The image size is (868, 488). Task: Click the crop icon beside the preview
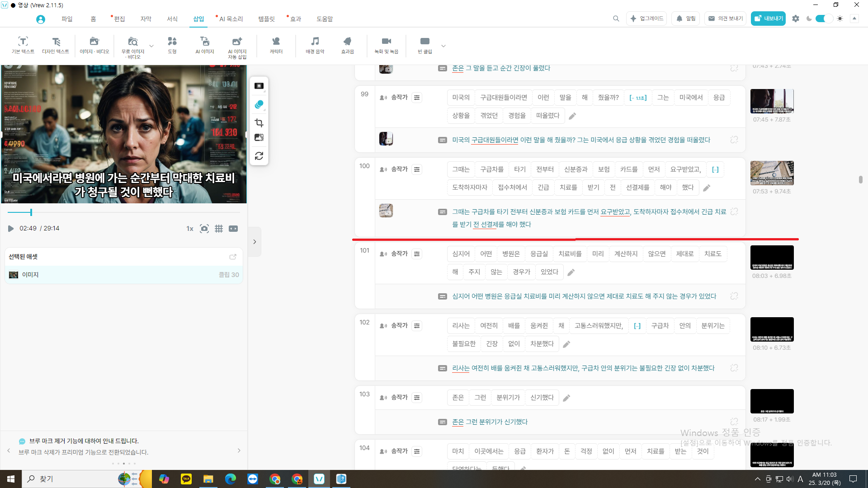[x=259, y=123]
